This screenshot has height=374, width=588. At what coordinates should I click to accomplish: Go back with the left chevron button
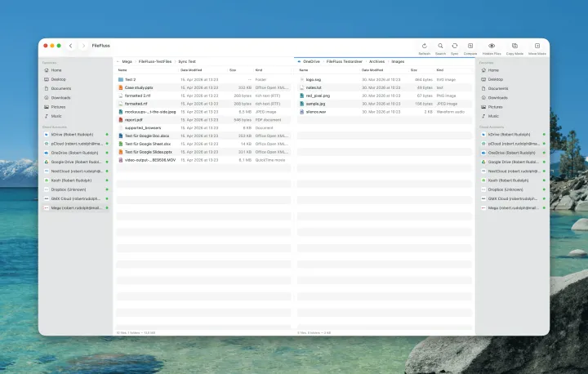tap(70, 46)
